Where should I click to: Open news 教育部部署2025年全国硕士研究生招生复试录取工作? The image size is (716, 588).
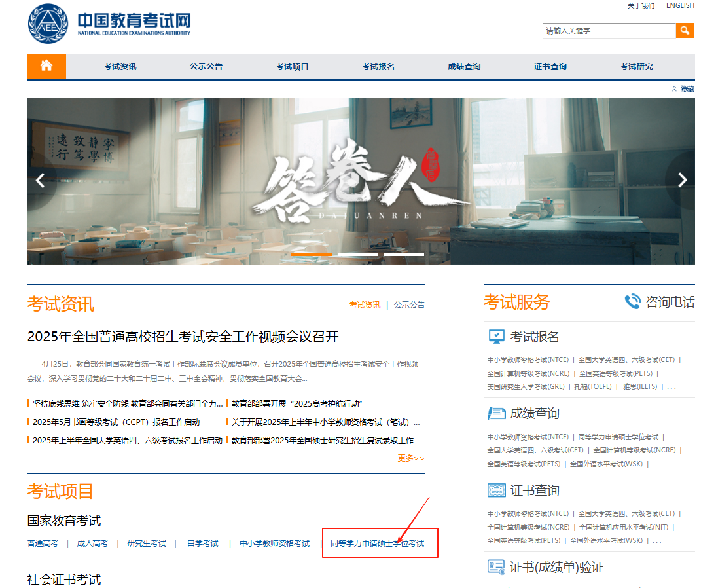[323, 441]
